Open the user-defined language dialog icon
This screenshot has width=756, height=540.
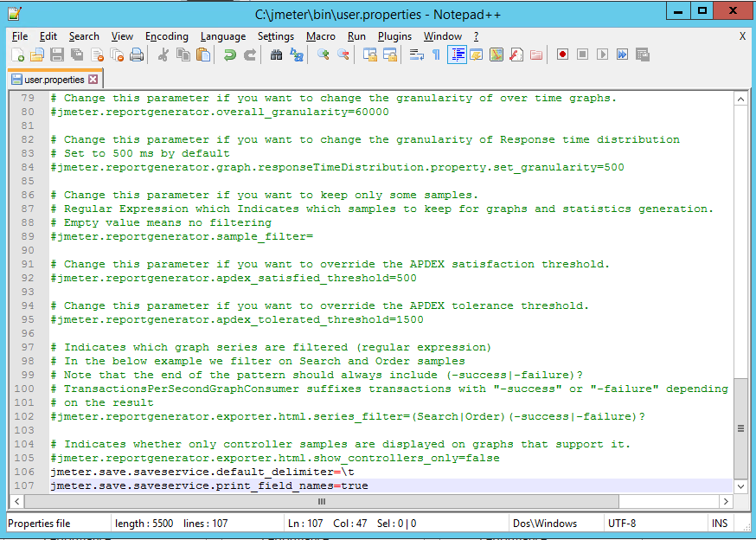pyautogui.click(x=477, y=55)
